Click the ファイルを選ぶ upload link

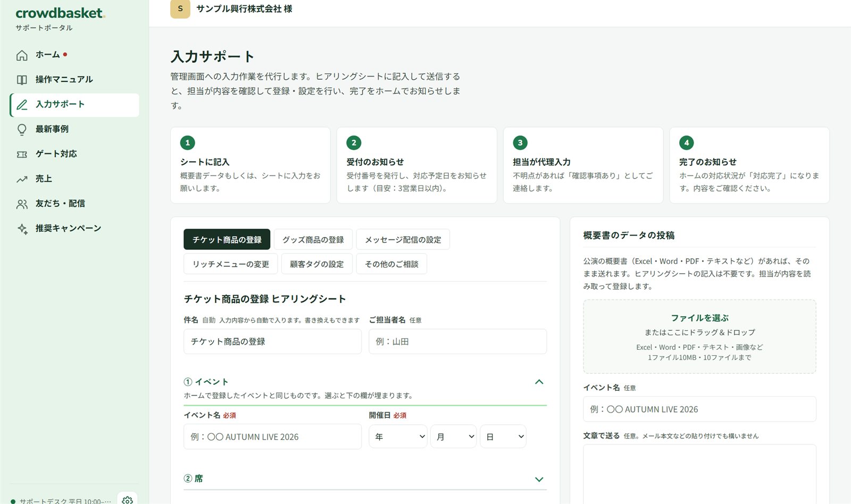click(699, 318)
